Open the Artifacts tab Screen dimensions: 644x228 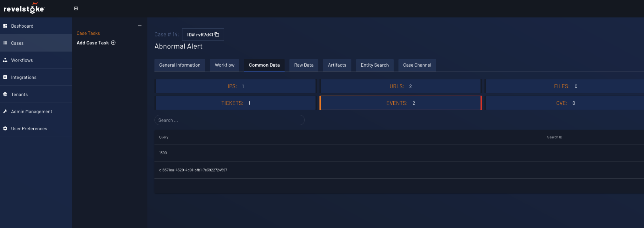337,65
